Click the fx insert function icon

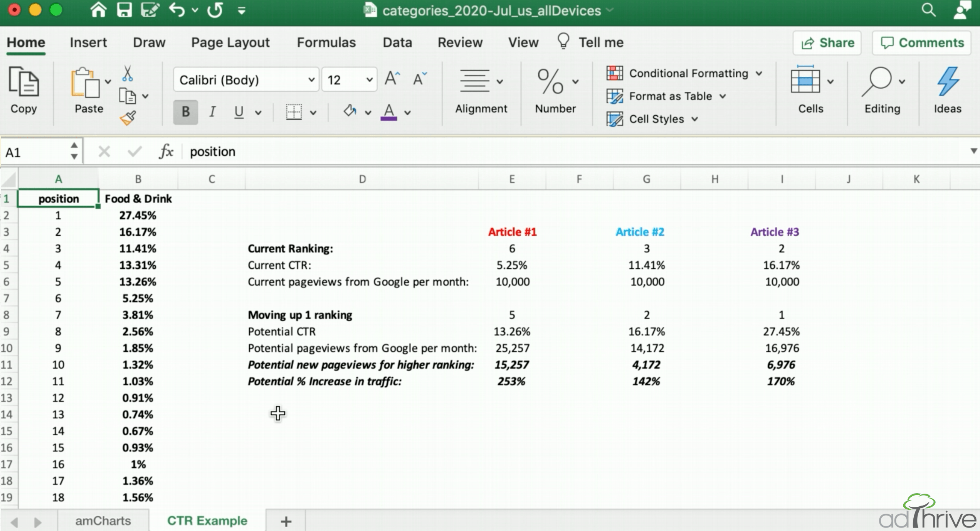pyautogui.click(x=166, y=152)
